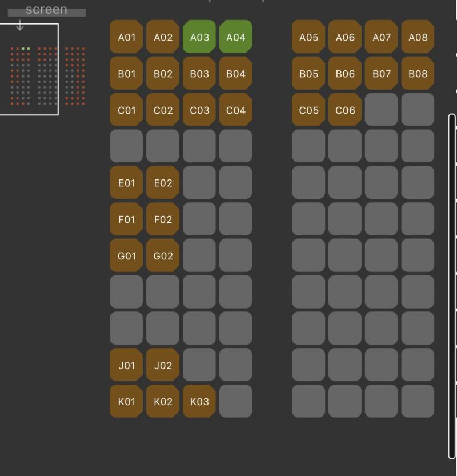Click seat F02
Image resolution: width=457 pixels, height=476 pixels.
point(163,219)
